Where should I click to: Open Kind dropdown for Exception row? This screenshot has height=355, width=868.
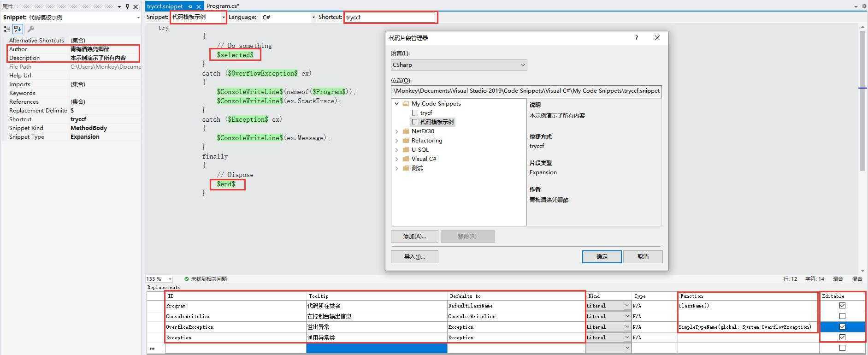(x=627, y=337)
